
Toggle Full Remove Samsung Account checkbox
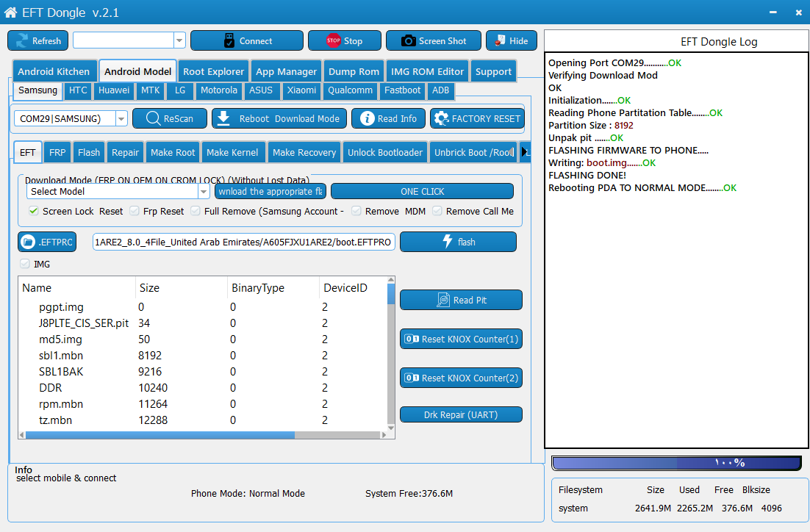[196, 211]
